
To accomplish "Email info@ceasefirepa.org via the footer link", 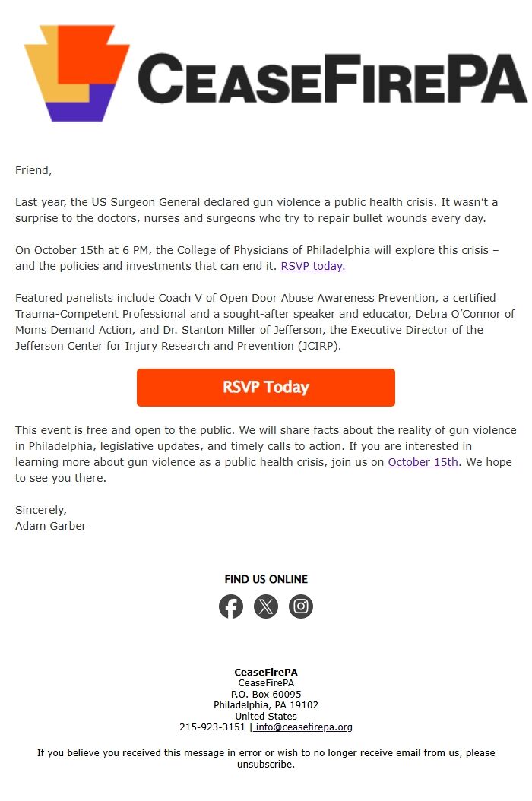I will point(304,727).
